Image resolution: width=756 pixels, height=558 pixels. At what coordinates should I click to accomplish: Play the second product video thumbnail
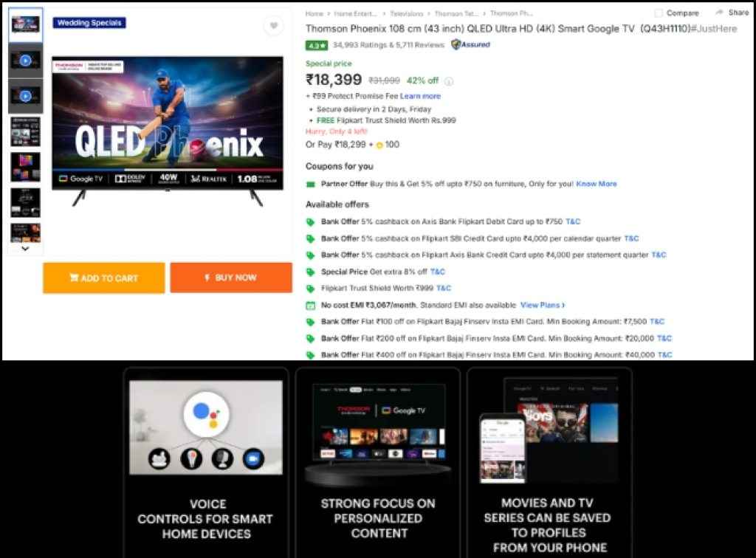pyautogui.click(x=25, y=96)
